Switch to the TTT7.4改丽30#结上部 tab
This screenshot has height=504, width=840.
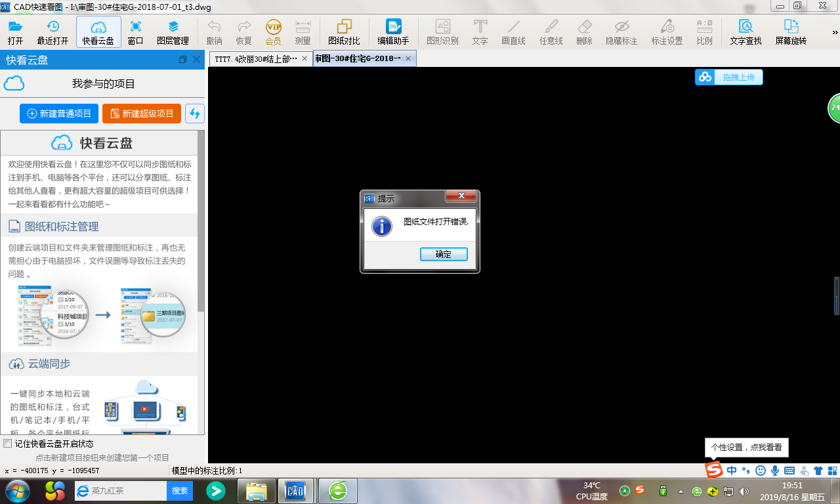256,58
